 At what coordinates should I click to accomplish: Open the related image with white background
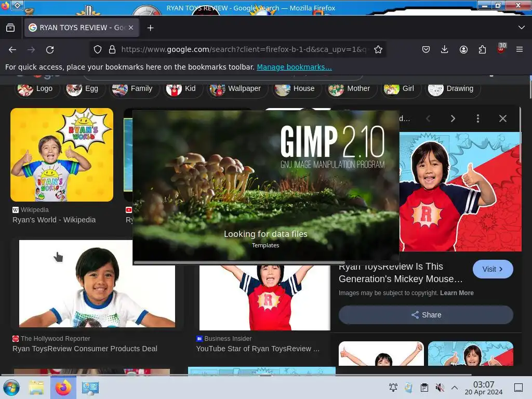click(381, 353)
